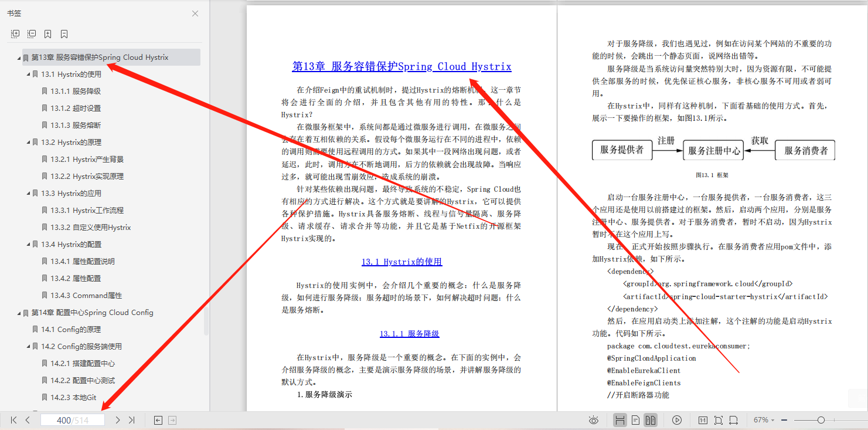Collapse all bookmarks in the 书签 panel
Screen dimensions: 868x430
pyautogui.click(x=32, y=34)
